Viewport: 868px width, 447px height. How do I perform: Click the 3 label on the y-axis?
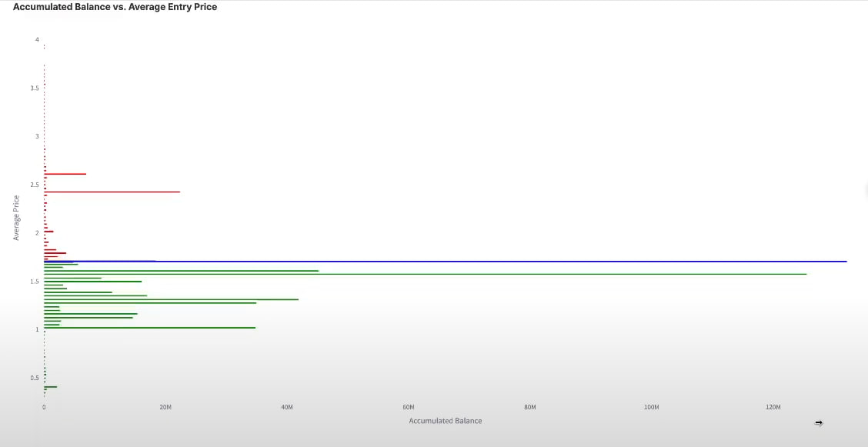(x=36, y=136)
